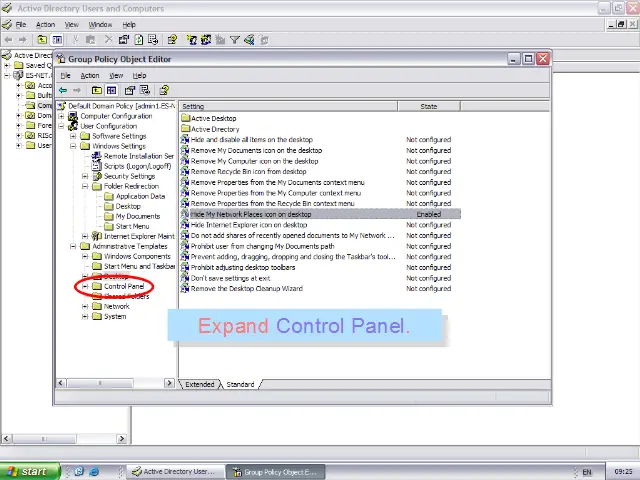
Task: Click the Computer Configuration node icon
Action: (73, 116)
